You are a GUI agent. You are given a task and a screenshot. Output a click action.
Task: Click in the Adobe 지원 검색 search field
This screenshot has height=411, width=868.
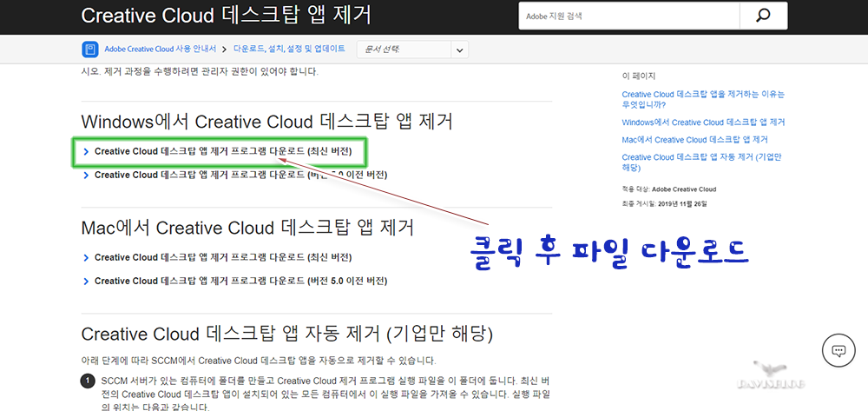pyautogui.click(x=628, y=16)
